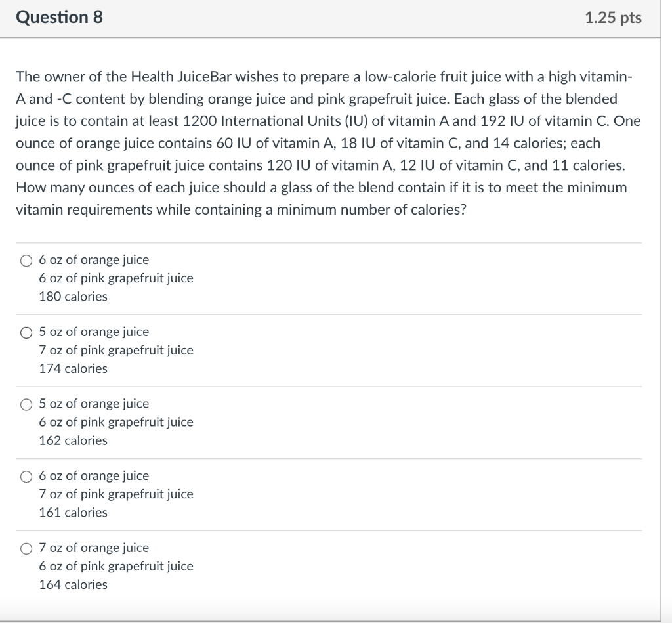Click the 1.25 pts score label
The width and height of the screenshot is (672, 623).
[x=614, y=18]
